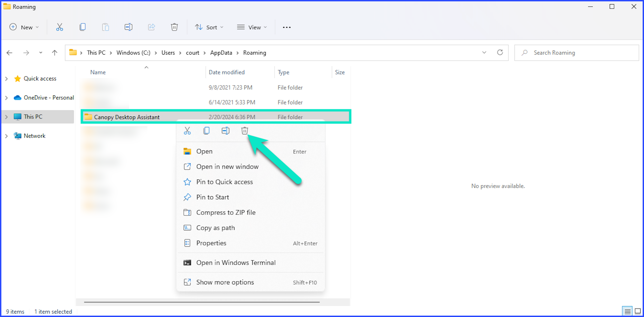Refresh the Roaming folder view

click(x=500, y=52)
